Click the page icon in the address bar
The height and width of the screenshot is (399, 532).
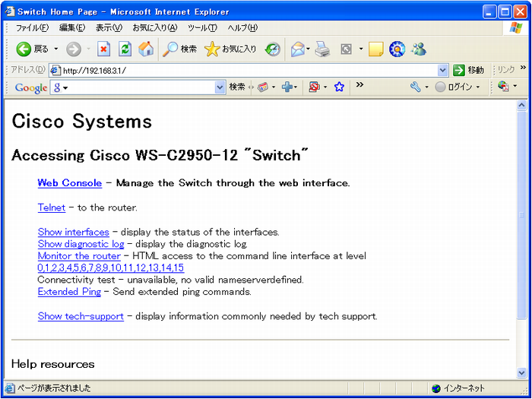click(54, 70)
